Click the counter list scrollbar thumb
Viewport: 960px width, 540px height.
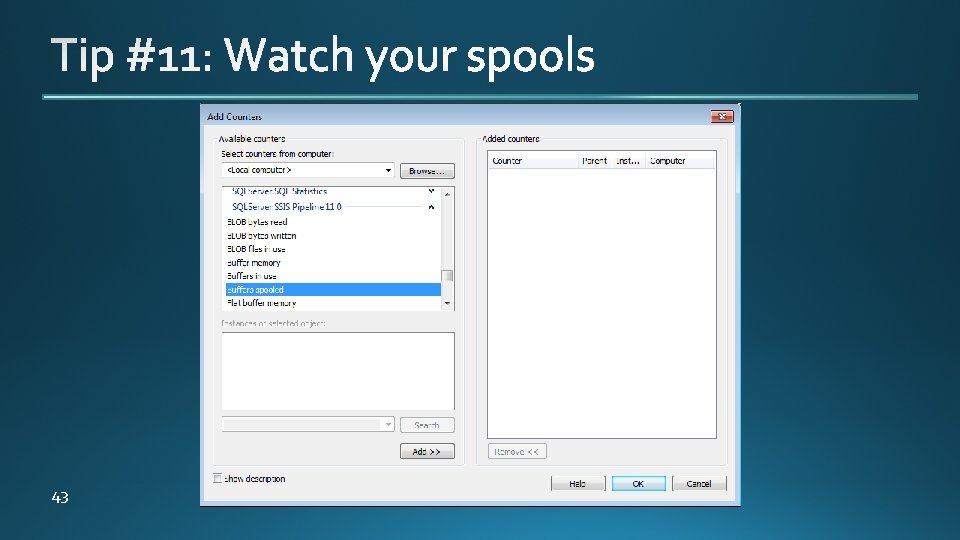448,276
